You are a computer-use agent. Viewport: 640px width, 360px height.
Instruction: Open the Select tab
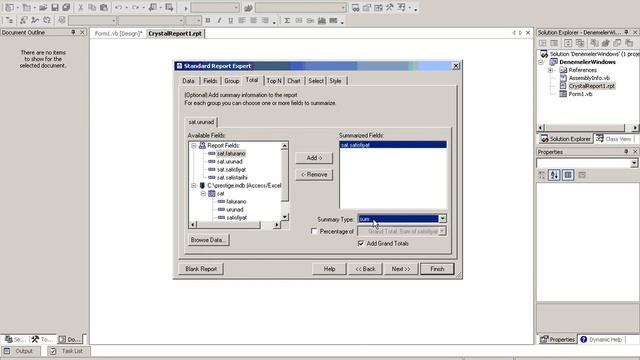pyautogui.click(x=316, y=81)
